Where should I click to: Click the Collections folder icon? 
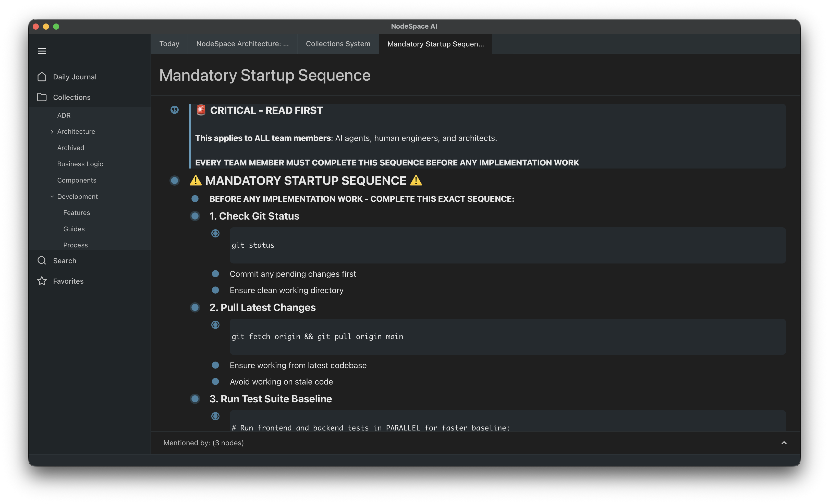[x=42, y=97]
